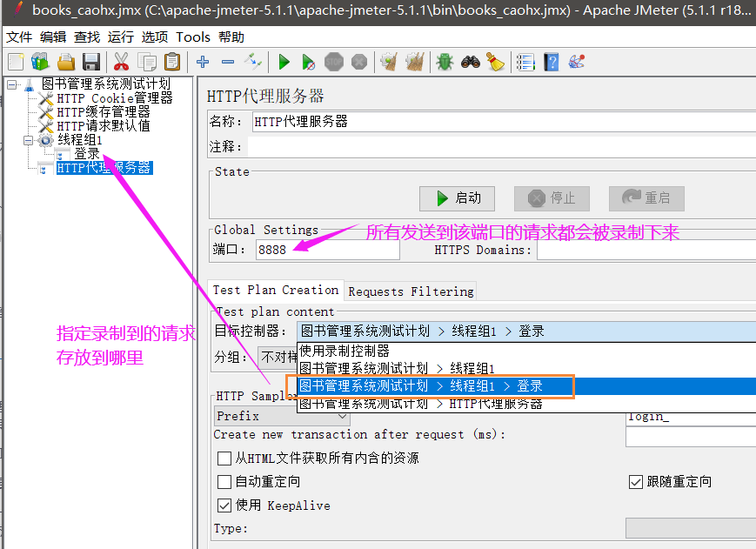The width and height of the screenshot is (756, 549).
Task: Click the Paste clipboard icon
Action: 172,62
